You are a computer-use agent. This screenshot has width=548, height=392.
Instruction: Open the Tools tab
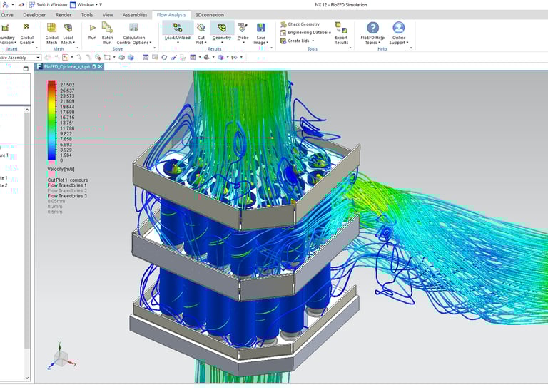[x=87, y=15]
